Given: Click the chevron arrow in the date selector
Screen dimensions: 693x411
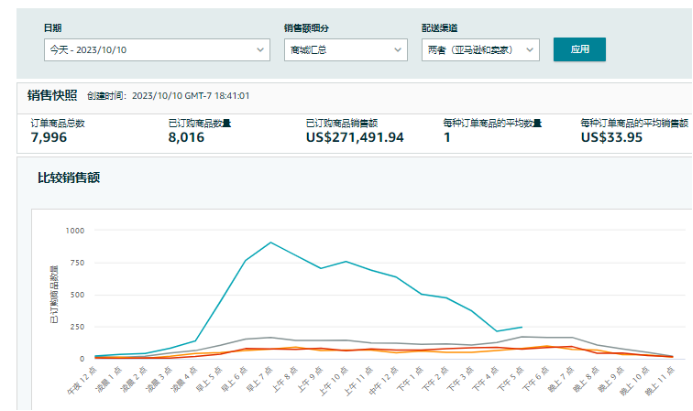Looking at the screenshot, I should tap(261, 49).
